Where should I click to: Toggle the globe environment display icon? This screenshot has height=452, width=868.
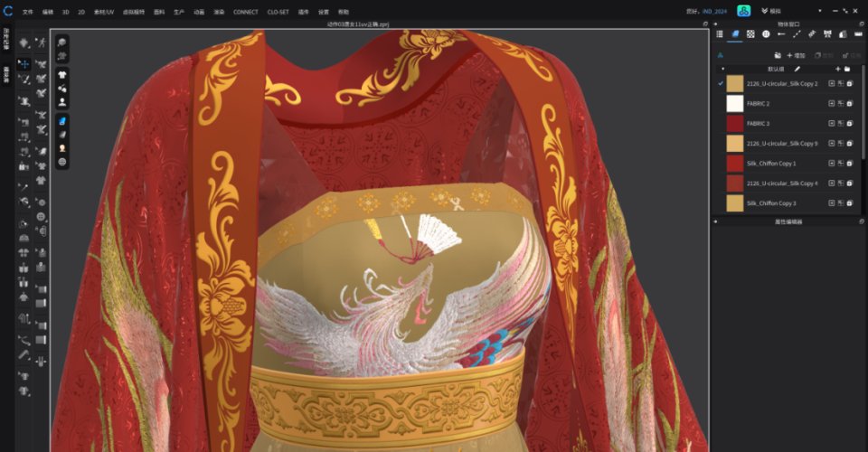pyautogui.click(x=62, y=162)
